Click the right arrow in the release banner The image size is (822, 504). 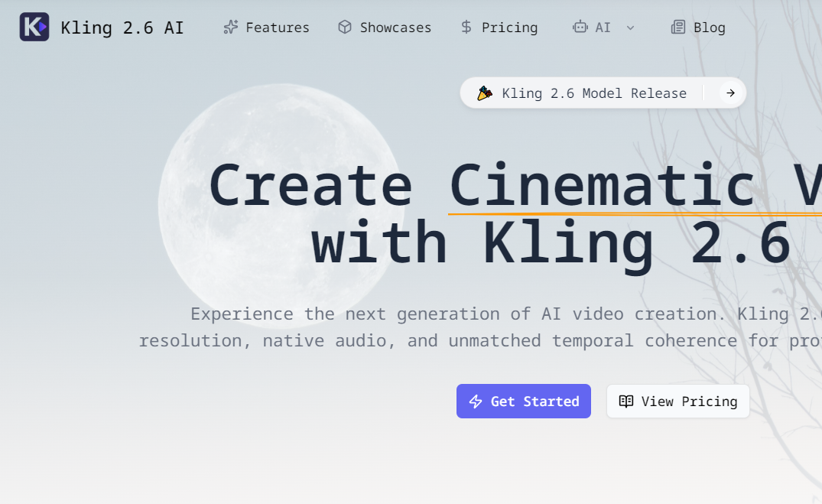coord(729,93)
